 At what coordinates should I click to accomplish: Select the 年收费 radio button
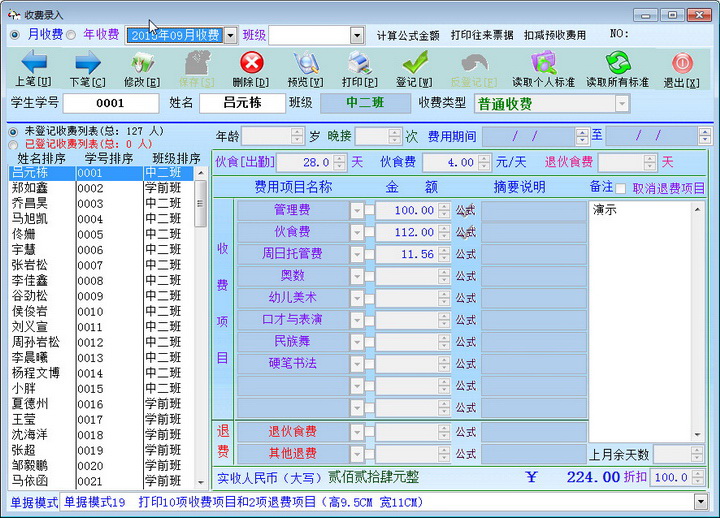click(71, 35)
